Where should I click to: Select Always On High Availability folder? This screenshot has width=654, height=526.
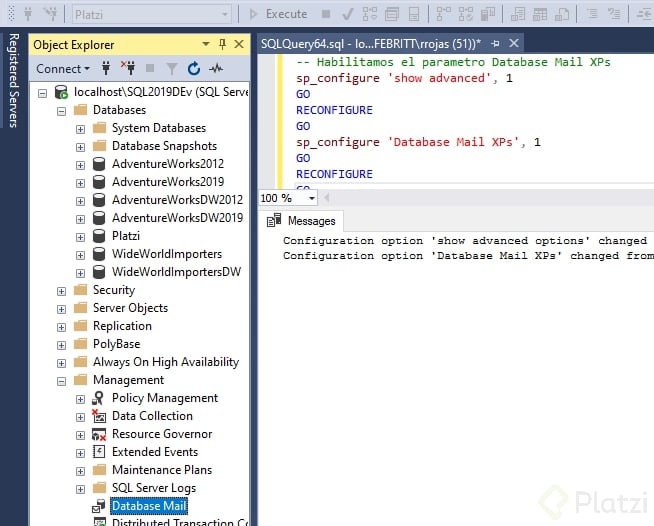166,362
